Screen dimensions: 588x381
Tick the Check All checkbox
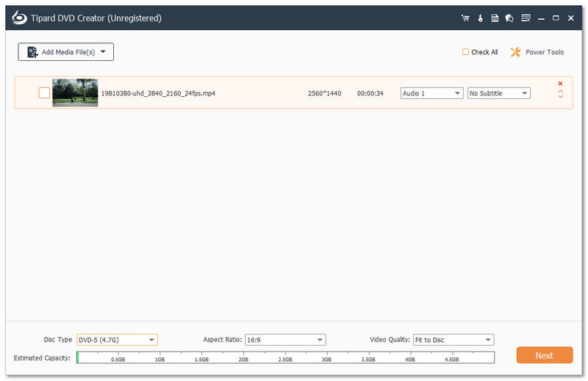point(465,51)
